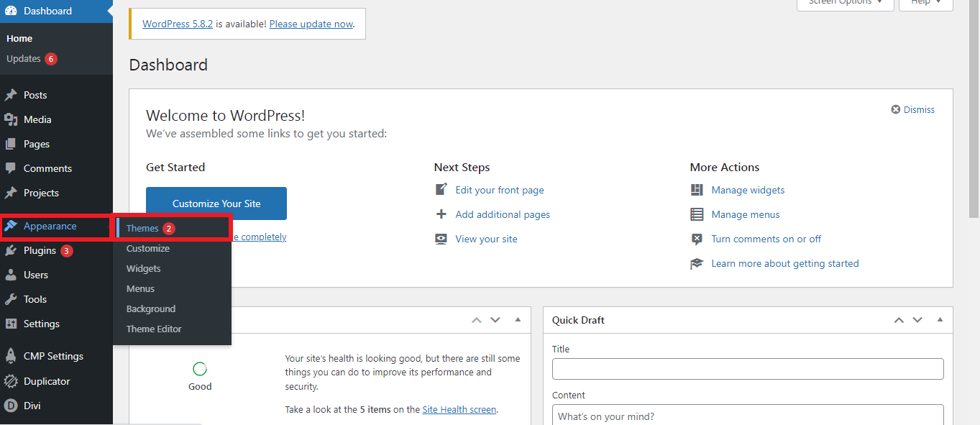Open the Screen Options dropdown
The width and height of the screenshot is (980, 425).
click(846, 4)
